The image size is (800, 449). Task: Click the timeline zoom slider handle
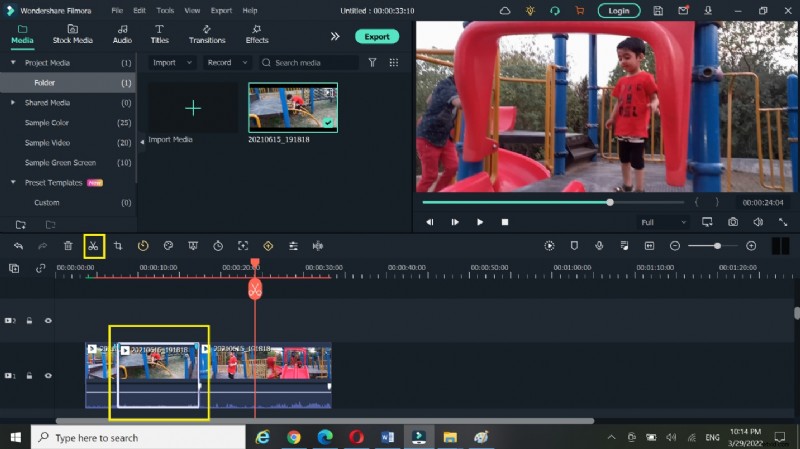pyautogui.click(x=717, y=246)
